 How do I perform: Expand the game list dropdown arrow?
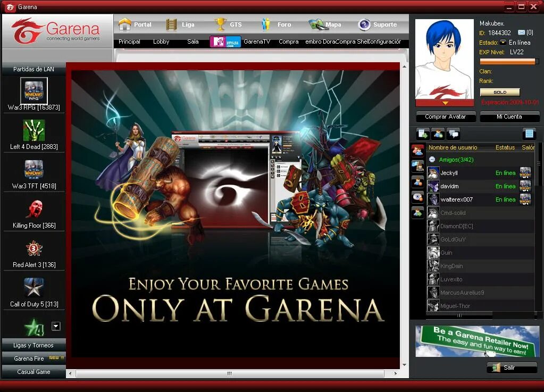click(56, 326)
